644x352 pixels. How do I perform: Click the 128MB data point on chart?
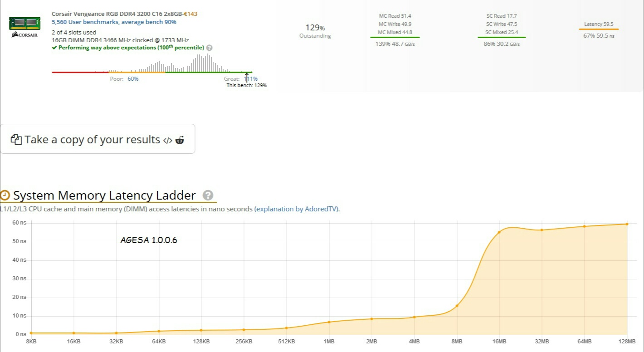627,224
